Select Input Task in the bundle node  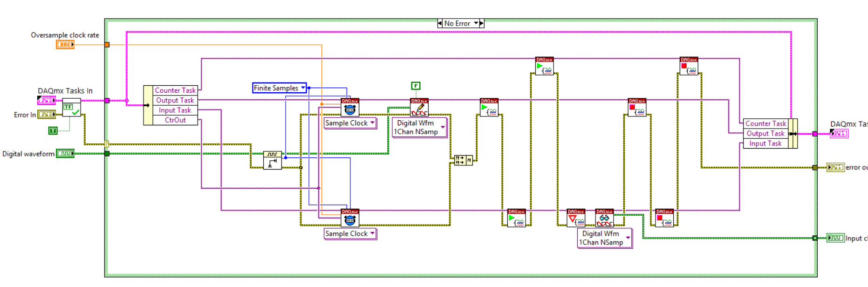coord(765,143)
